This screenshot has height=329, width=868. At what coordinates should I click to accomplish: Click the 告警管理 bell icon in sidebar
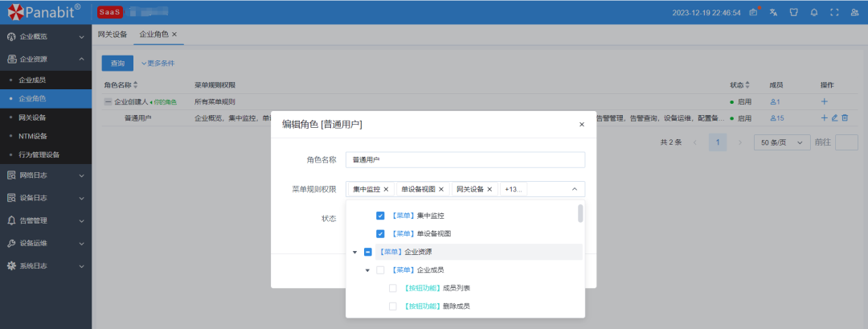(11, 220)
